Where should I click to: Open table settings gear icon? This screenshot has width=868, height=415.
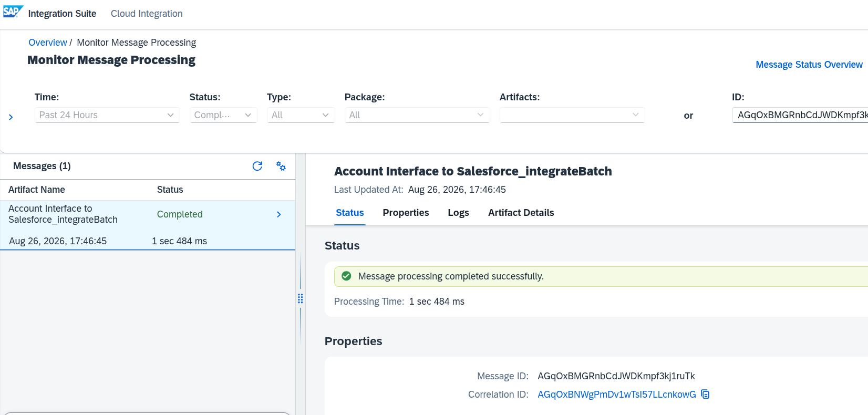[281, 166]
